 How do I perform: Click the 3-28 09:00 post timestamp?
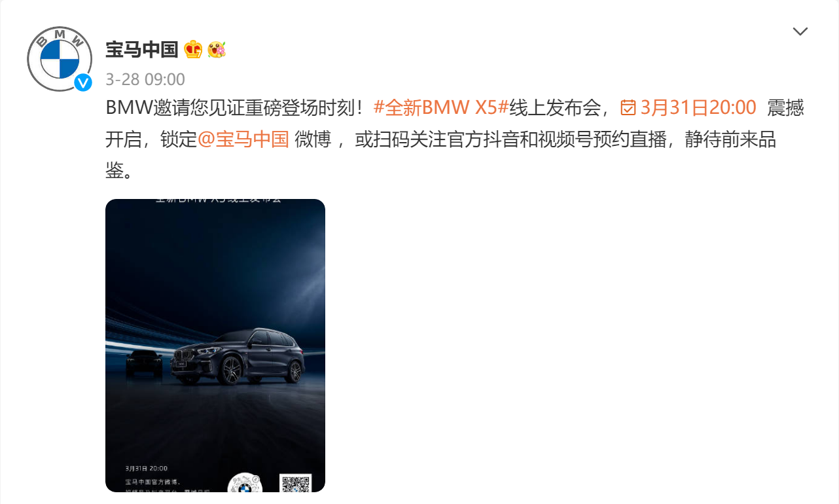coord(145,80)
